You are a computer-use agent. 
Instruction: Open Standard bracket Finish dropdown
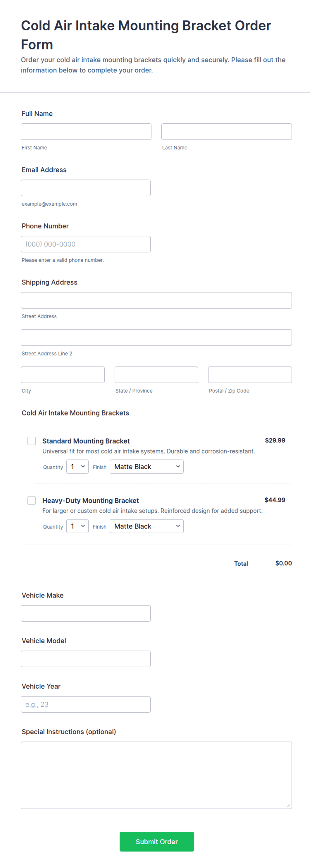pyautogui.click(x=147, y=467)
